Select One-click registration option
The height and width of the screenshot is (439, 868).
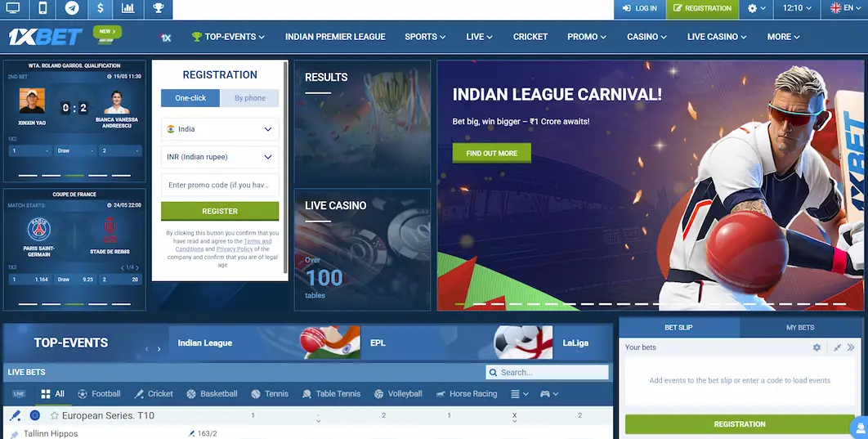point(190,98)
